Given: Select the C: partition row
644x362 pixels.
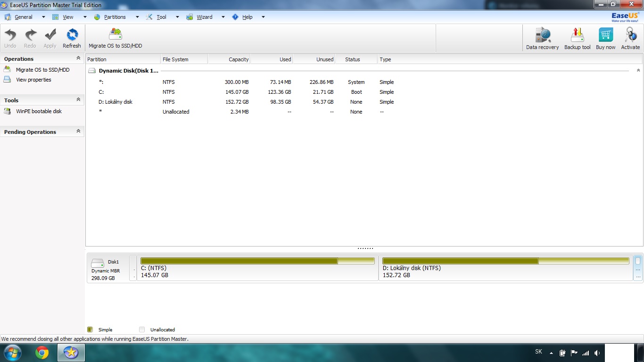Looking at the screenshot, I should [363, 92].
